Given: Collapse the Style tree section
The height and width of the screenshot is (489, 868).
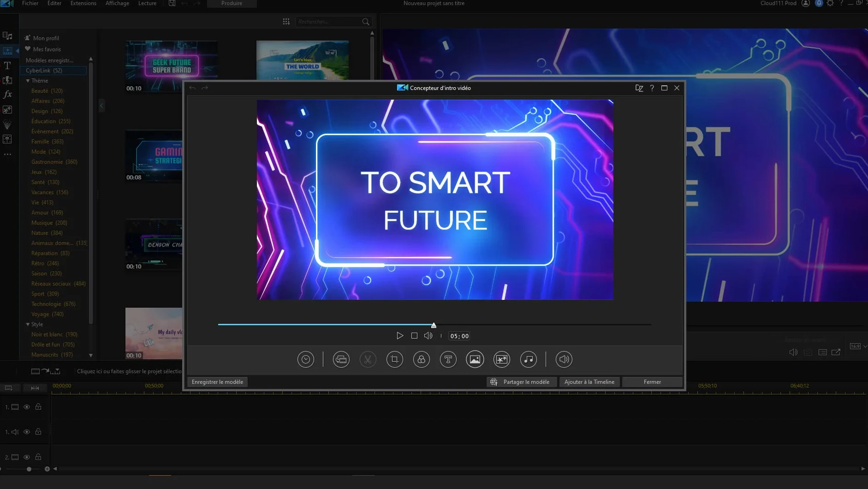Looking at the screenshot, I should tap(28, 324).
